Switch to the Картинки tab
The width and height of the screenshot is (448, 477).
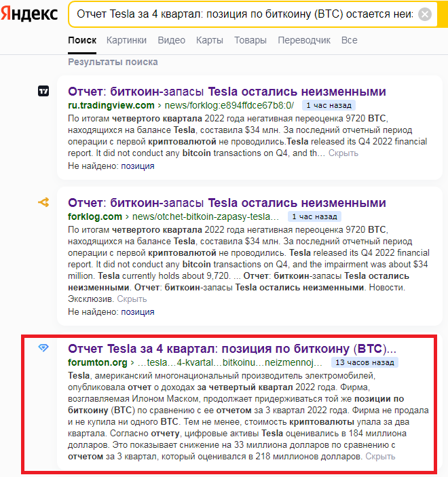pos(126,40)
